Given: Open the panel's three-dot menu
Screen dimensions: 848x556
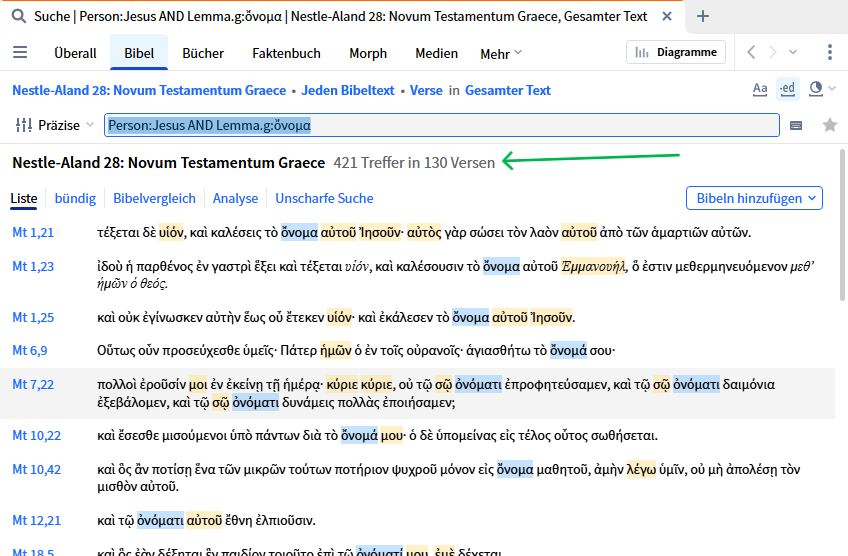Looking at the screenshot, I should [x=830, y=52].
